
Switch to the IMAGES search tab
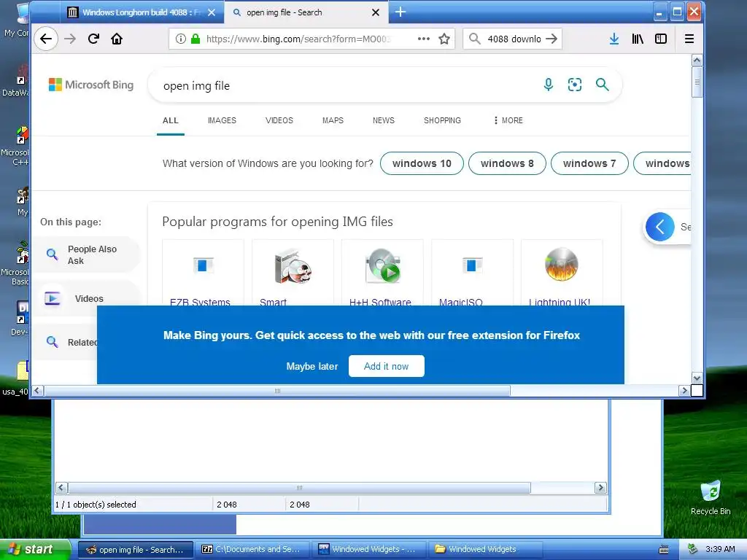pyautogui.click(x=222, y=120)
